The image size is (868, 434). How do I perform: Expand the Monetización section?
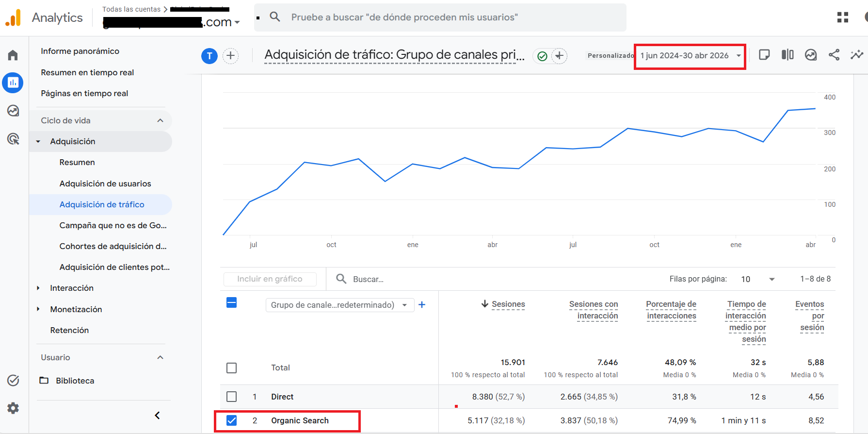coord(38,309)
